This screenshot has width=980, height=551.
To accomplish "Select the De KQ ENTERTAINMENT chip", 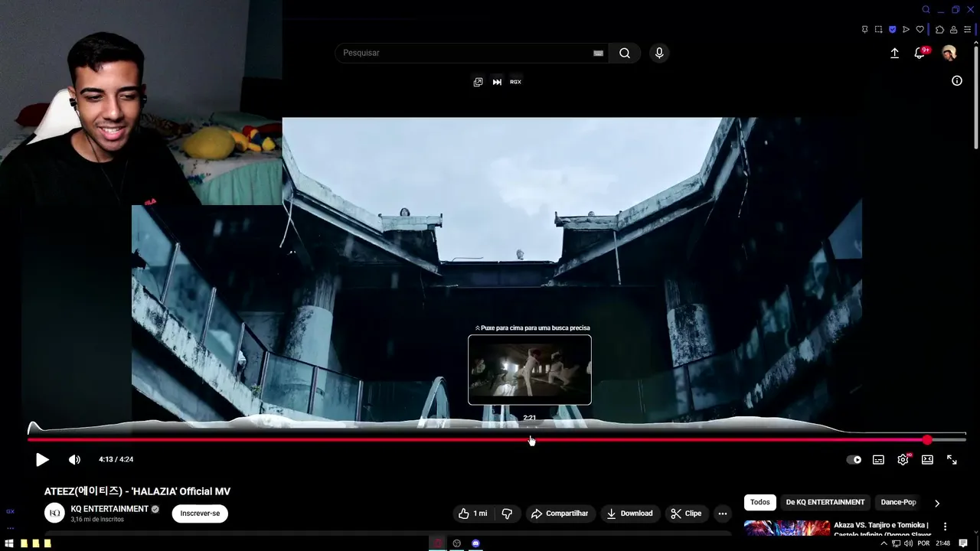I will 825,502.
